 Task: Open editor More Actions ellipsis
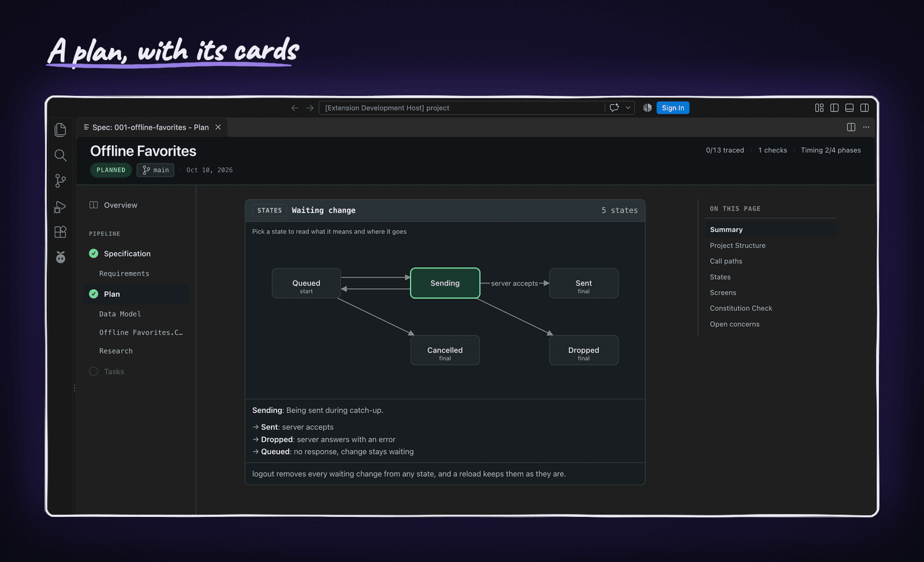coord(866,127)
